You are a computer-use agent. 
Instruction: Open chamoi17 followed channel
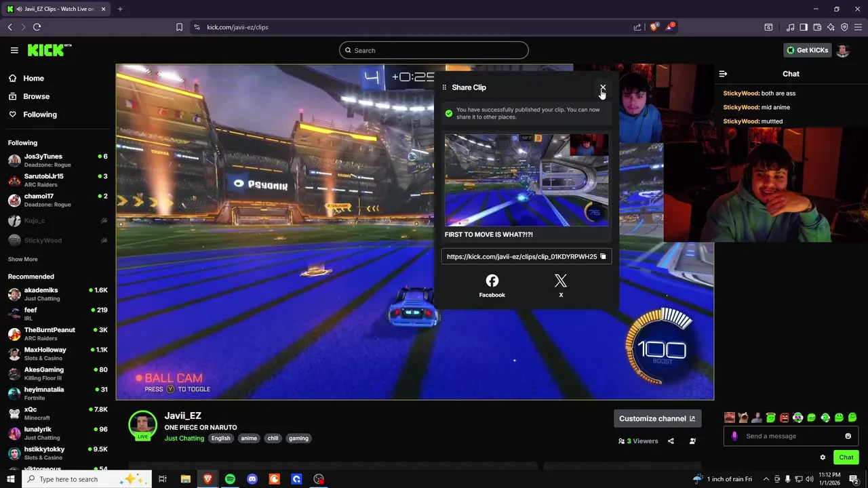click(58, 200)
